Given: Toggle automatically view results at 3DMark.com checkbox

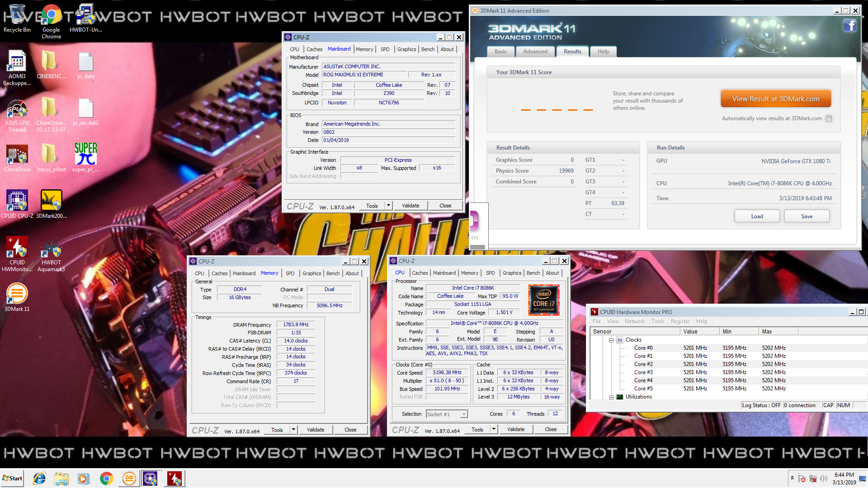Looking at the screenshot, I should pyautogui.click(x=829, y=118).
